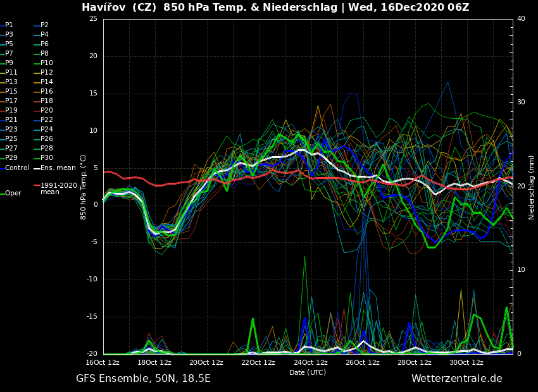Click the 20Oct 12z date label
538x392 pixels.
click(206, 362)
